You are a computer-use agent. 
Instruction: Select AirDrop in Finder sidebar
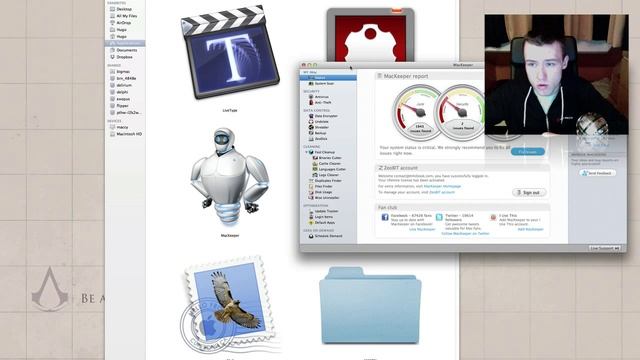pos(124,22)
